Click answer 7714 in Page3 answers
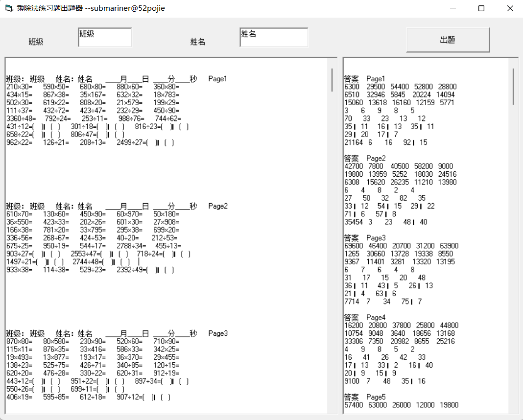The height and width of the screenshot is (420, 523). tap(352, 302)
